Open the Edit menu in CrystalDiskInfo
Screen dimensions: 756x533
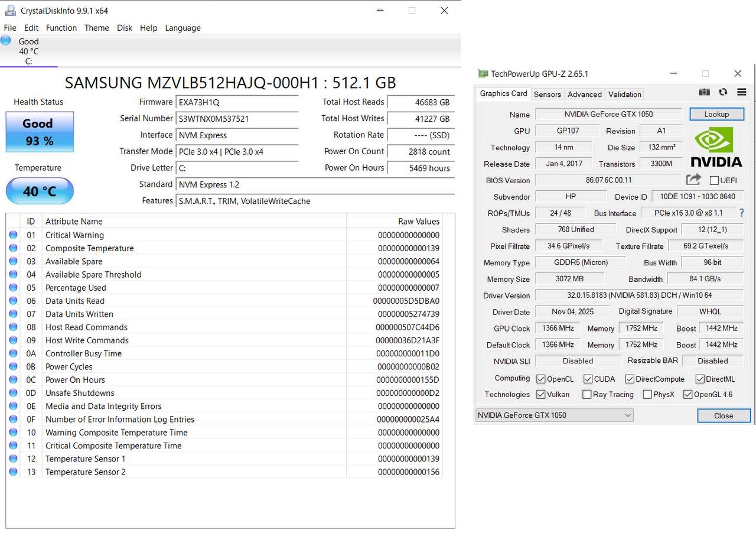tap(31, 28)
